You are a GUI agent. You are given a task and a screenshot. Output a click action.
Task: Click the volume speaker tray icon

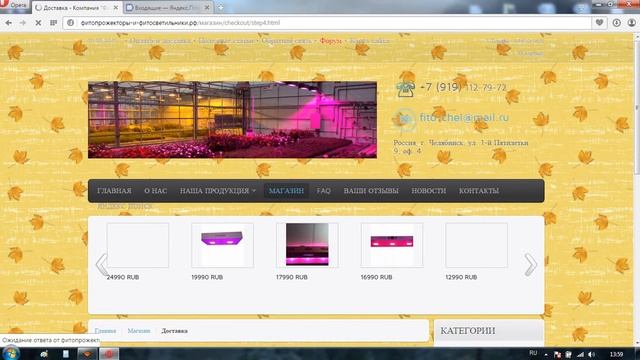click(591, 355)
